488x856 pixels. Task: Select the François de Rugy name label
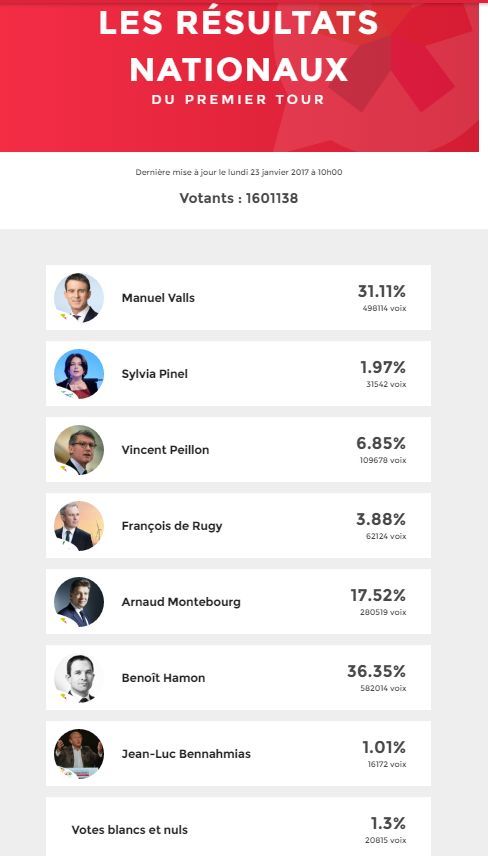tap(171, 526)
